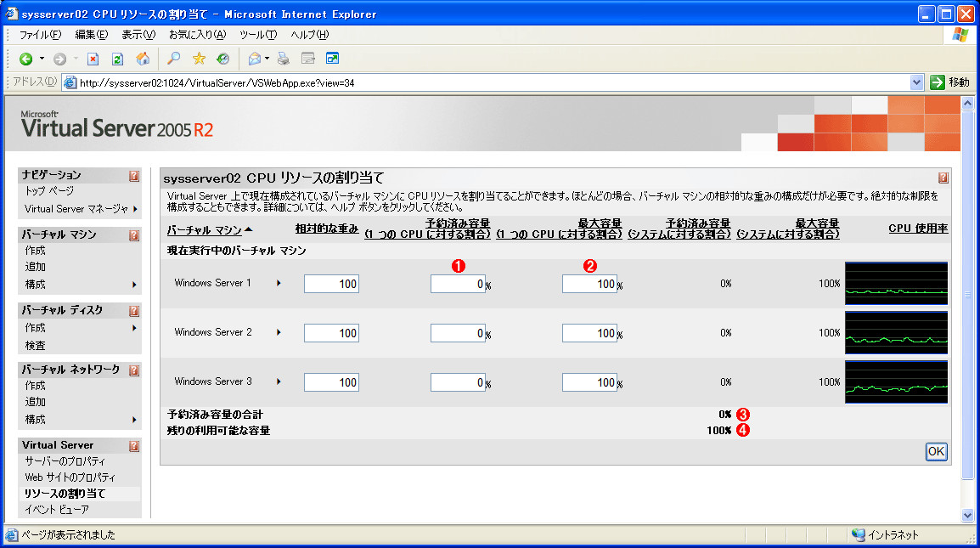Print the page using the printer icon
Image resolution: width=980 pixels, height=548 pixels.
pos(283,59)
